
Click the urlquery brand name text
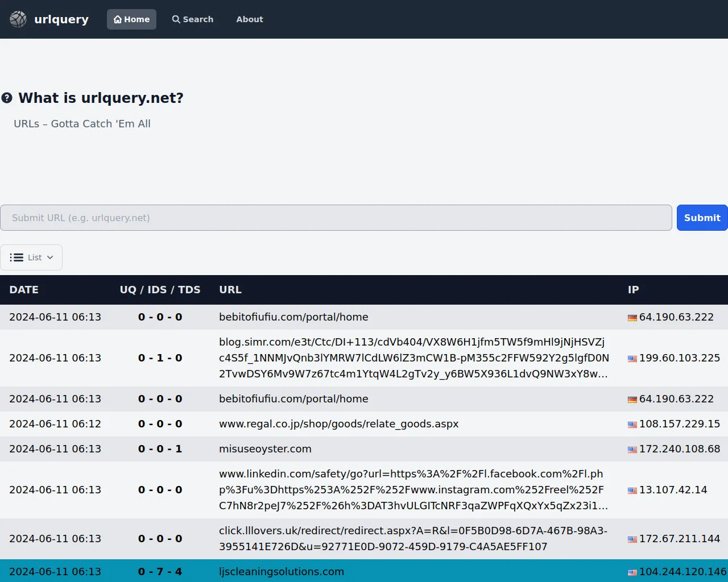pos(61,19)
